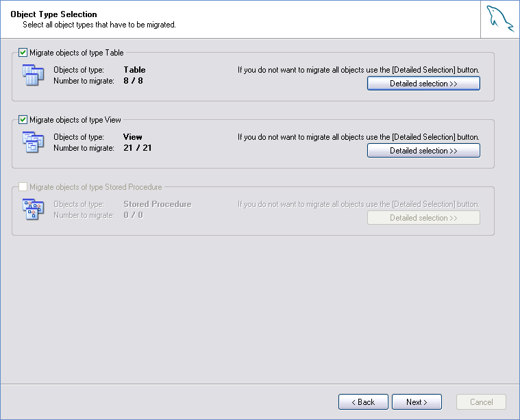Click 'Number to migrate:' label in Table group
The image size is (520, 420).
pos(84,81)
